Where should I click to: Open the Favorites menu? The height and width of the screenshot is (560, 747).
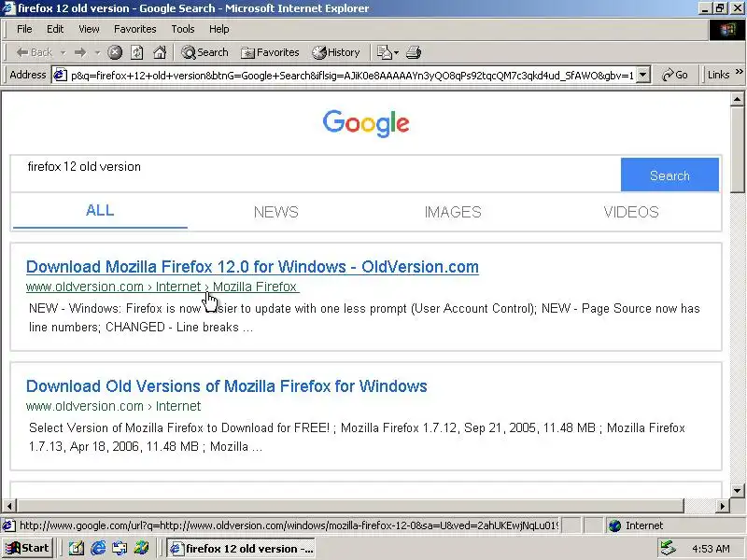[x=134, y=29]
